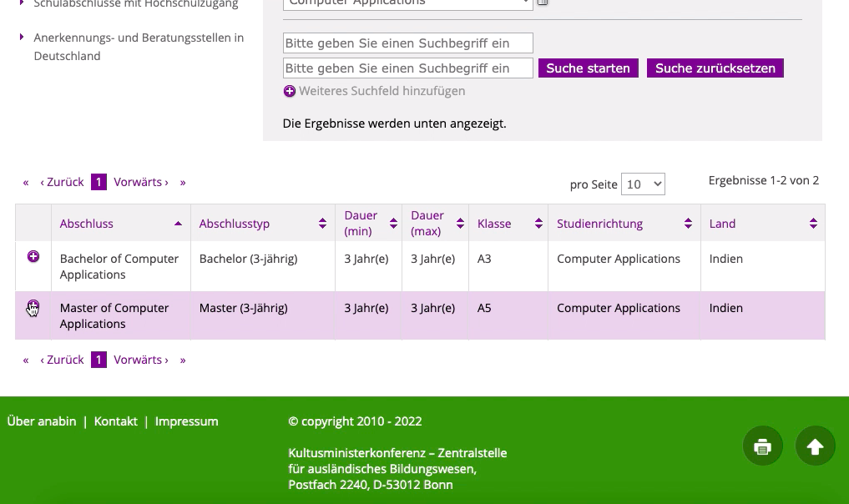Viewport: 849px width, 504px height.
Task: Go to Vorwärts in top pagination
Action: click(x=140, y=182)
